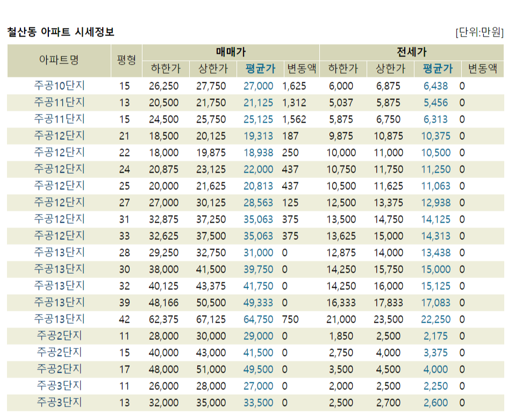Click the 아파트명 column header
Viewport: 508px width, 420px height.
(59, 60)
